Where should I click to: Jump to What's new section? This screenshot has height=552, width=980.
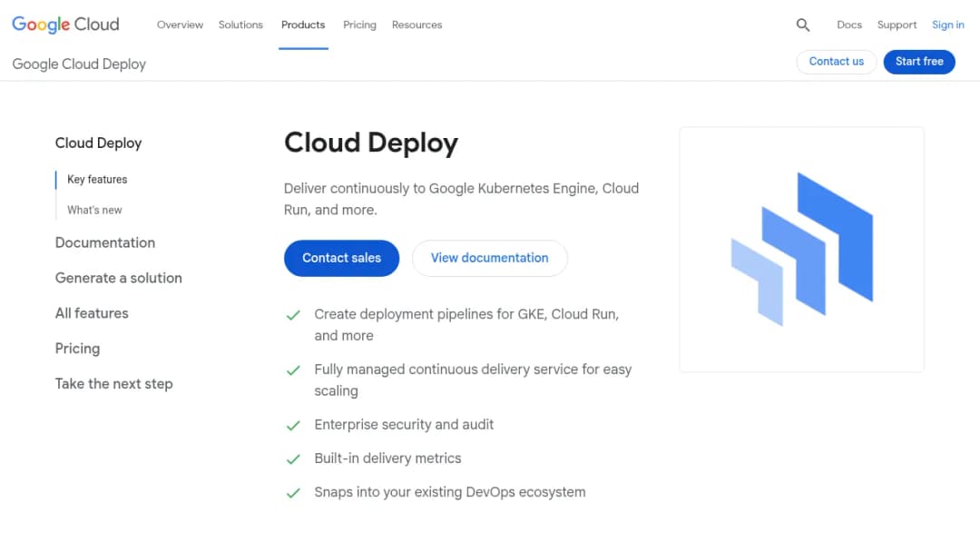[94, 210]
